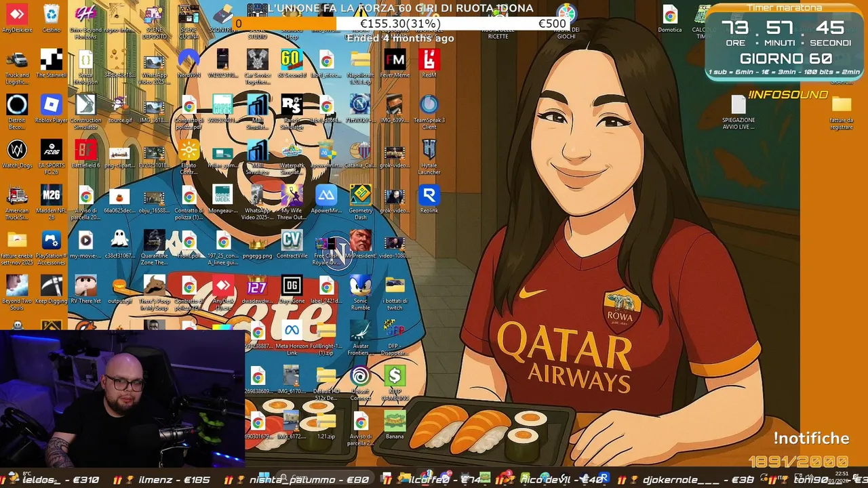Click the donation goal progress bar
Image resolution: width=868 pixels, height=488 pixels.
click(x=400, y=24)
